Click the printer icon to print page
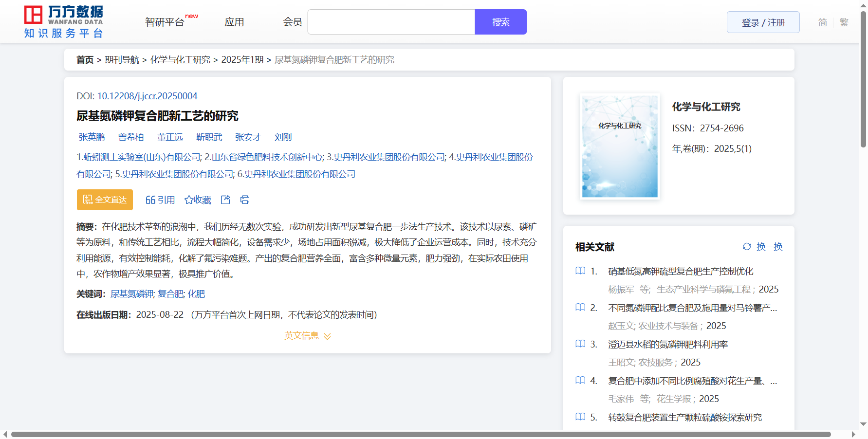Screen dimensions: 868x439 coord(245,200)
